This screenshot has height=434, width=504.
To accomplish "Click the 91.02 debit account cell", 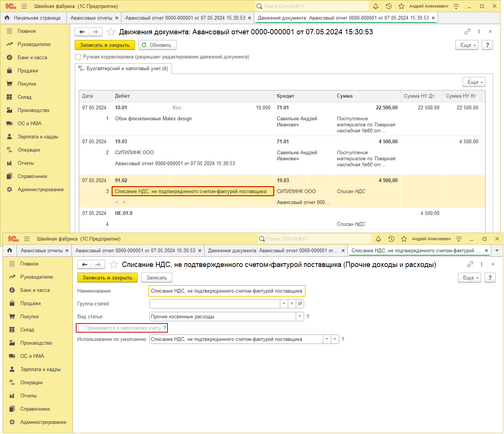I will click(140, 180).
